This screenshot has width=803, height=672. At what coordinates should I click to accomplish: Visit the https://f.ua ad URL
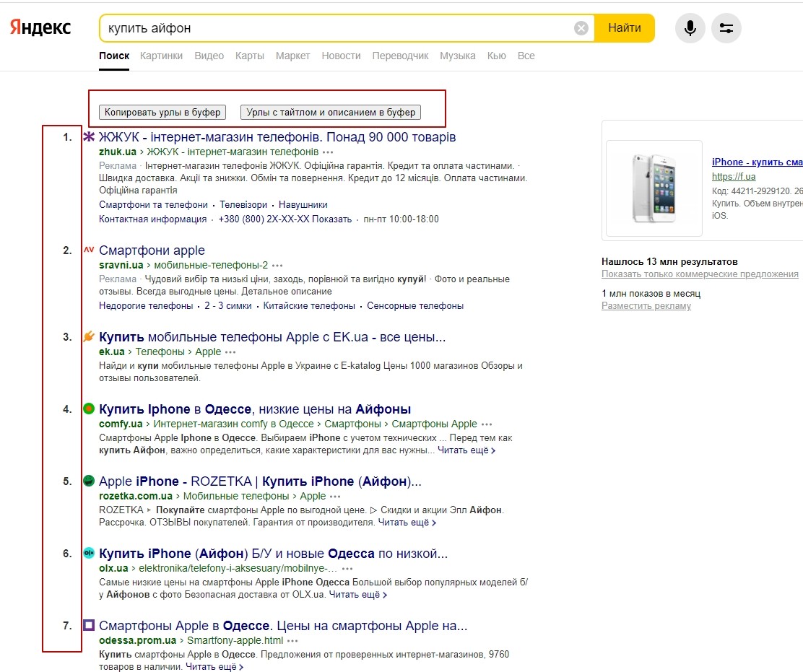point(734,177)
